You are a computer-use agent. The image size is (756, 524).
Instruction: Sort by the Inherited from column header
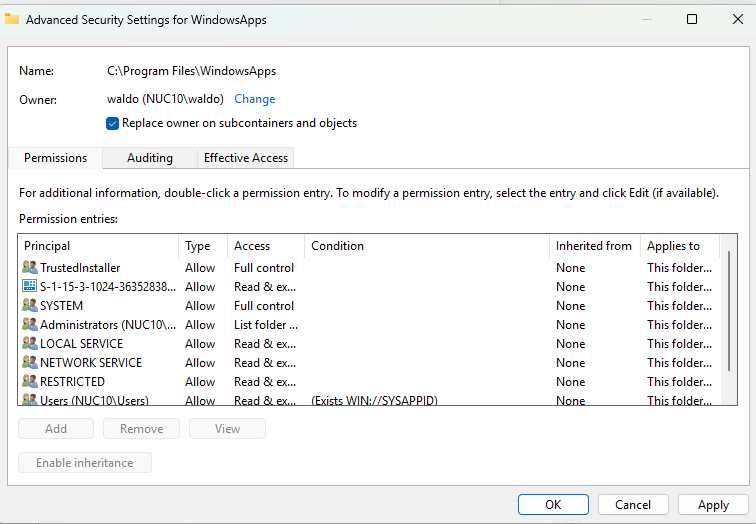point(594,246)
